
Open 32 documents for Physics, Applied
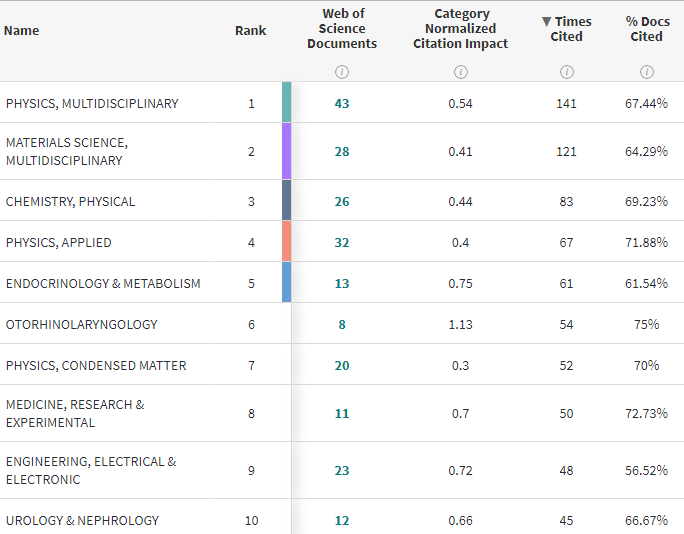point(342,242)
